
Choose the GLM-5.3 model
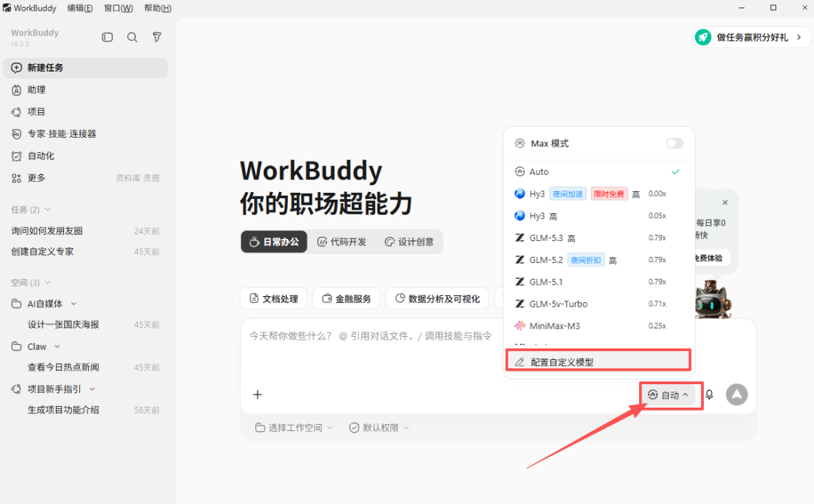(x=599, y=238)
